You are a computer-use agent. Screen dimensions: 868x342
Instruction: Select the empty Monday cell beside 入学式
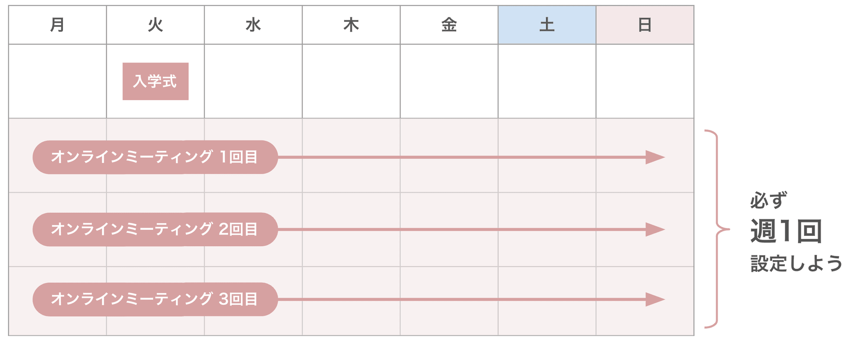(x=57, y=81)
